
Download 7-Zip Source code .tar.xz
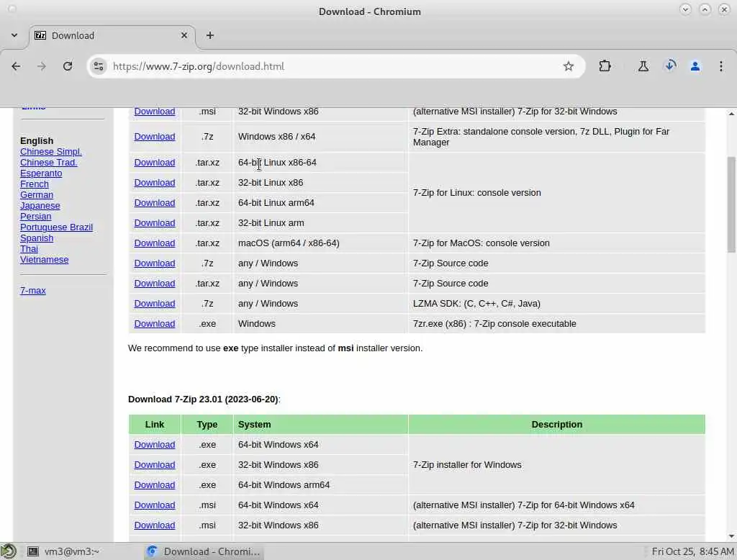(x=155, y=284)
